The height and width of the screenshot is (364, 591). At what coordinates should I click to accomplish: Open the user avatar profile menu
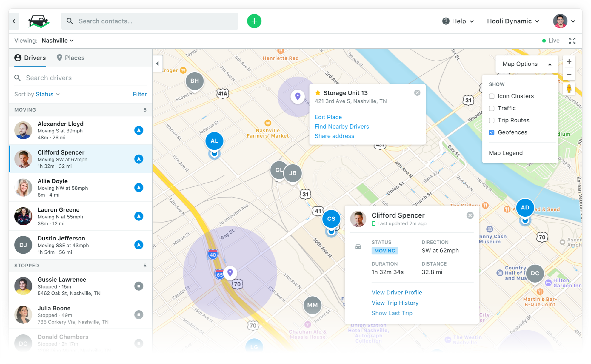(x=564, y=21)
